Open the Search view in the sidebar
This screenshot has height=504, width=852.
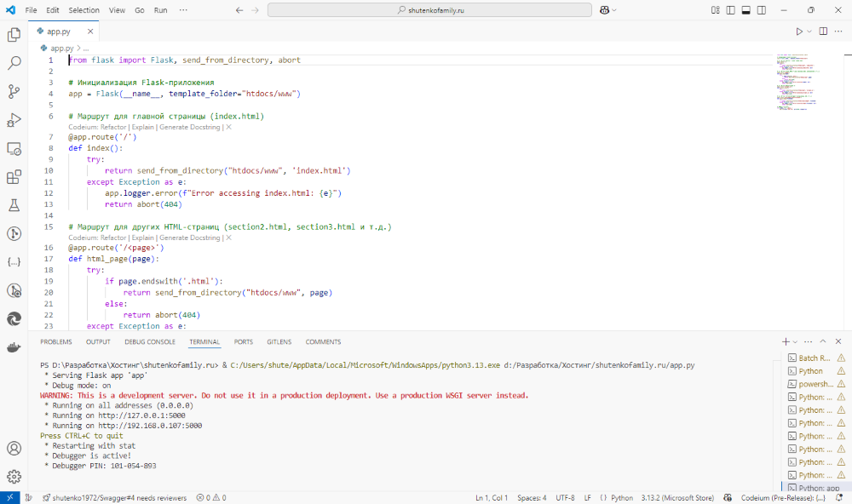tap(13, 62)
